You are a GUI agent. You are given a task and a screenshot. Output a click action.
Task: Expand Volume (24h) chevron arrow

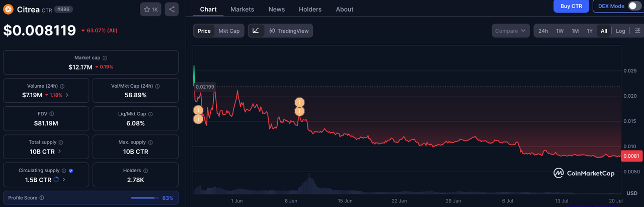click(67, 95)
